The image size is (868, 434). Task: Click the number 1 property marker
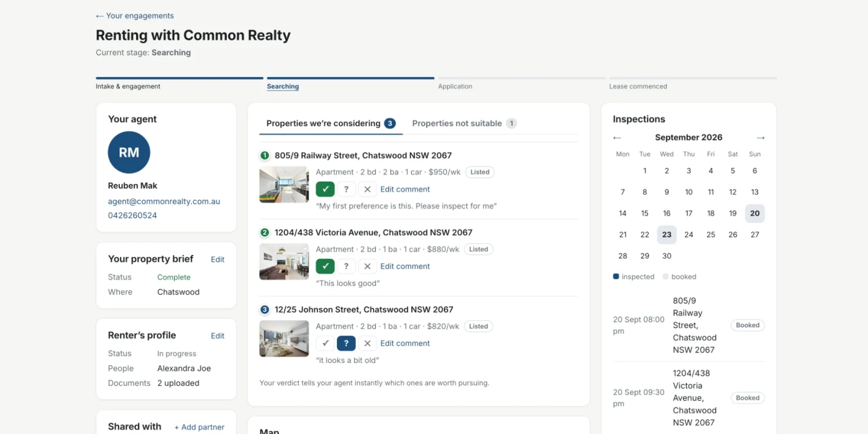tap(265, 156)
